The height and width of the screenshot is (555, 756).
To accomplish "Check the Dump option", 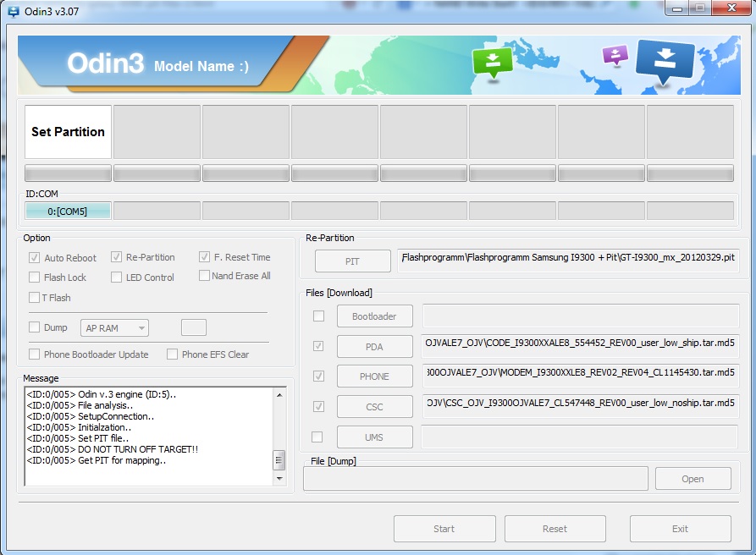I will (34, 327).
